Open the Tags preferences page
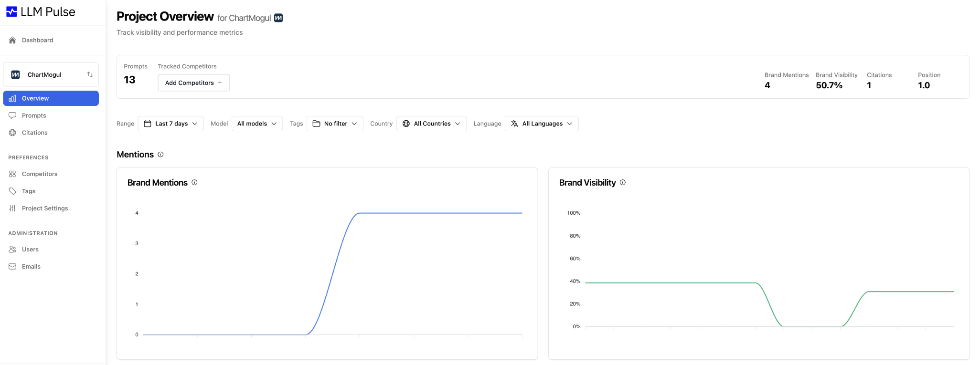 pos(51,191)
